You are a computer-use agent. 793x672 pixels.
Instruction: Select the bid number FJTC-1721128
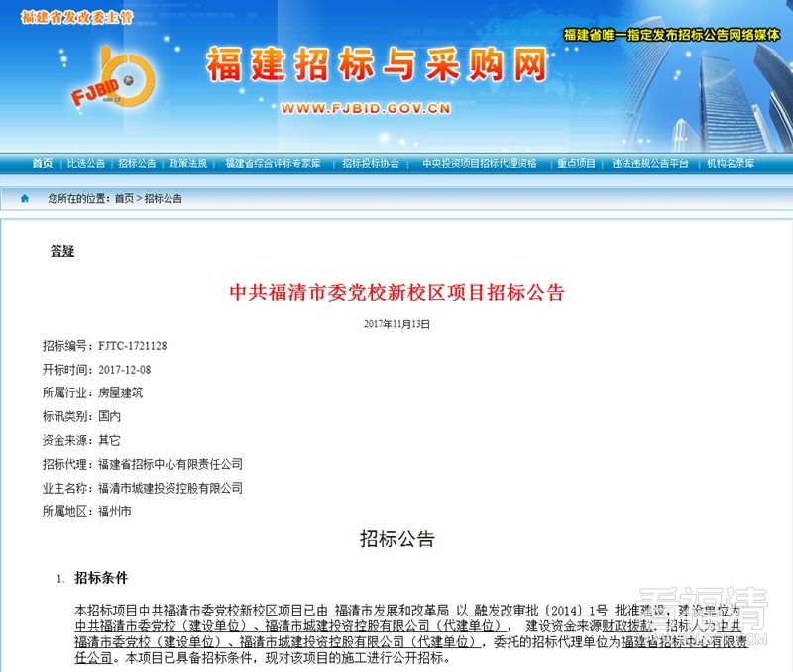133,346
